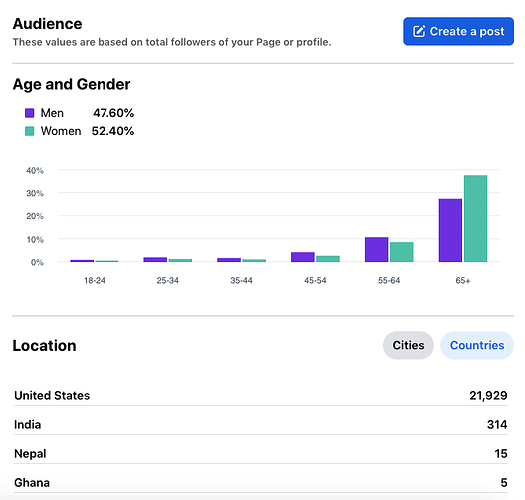Click the Men 45-54 purple bar

pos(303,257)
